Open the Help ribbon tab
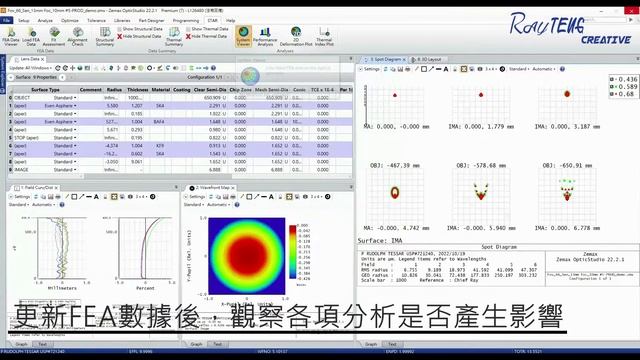 pos(231,20)
